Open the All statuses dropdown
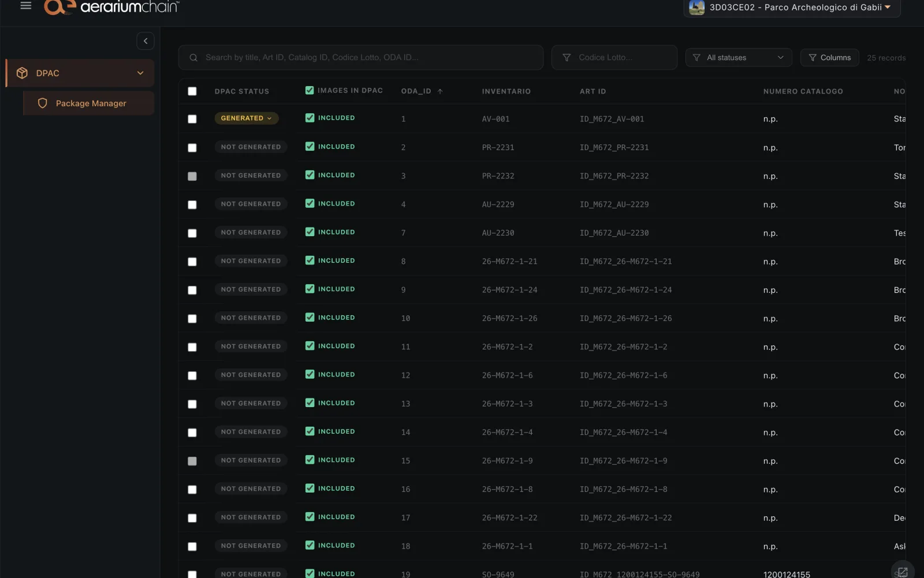Image resolution: width=924 pixels, height=578 pixels. coord(739,58)
